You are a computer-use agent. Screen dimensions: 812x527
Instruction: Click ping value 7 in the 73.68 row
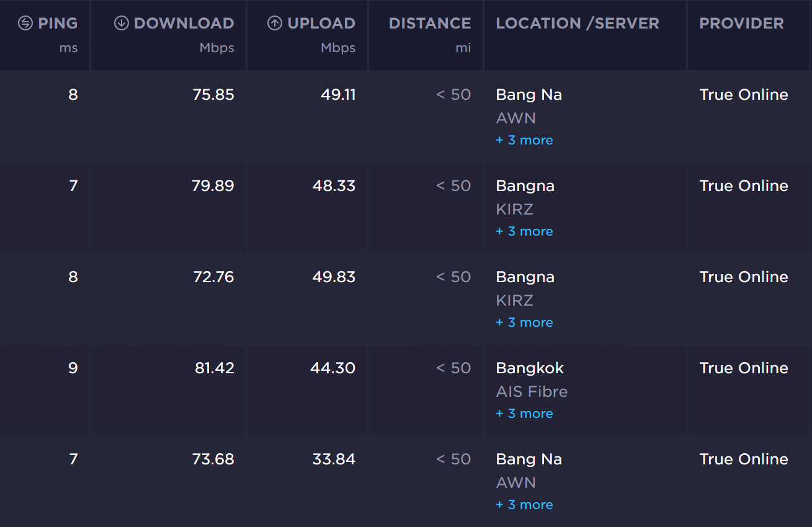coord(74,459)
